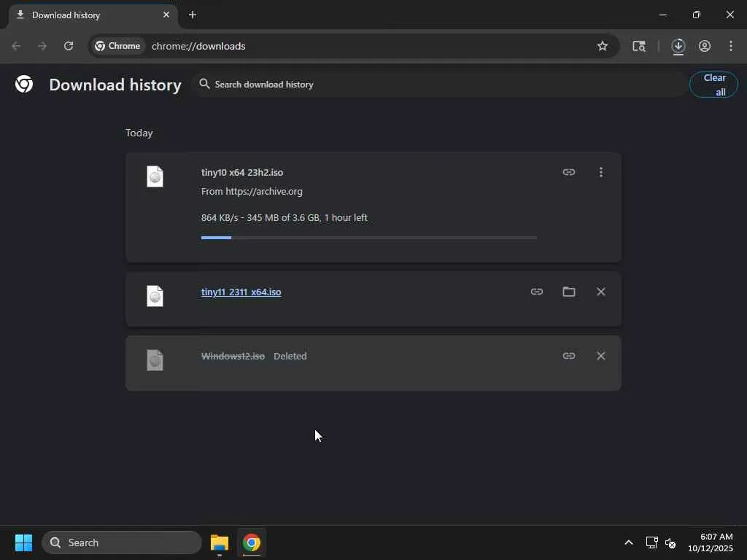747x560 pixels.
Task: Open the profile account icon
Action: (705, 46)
